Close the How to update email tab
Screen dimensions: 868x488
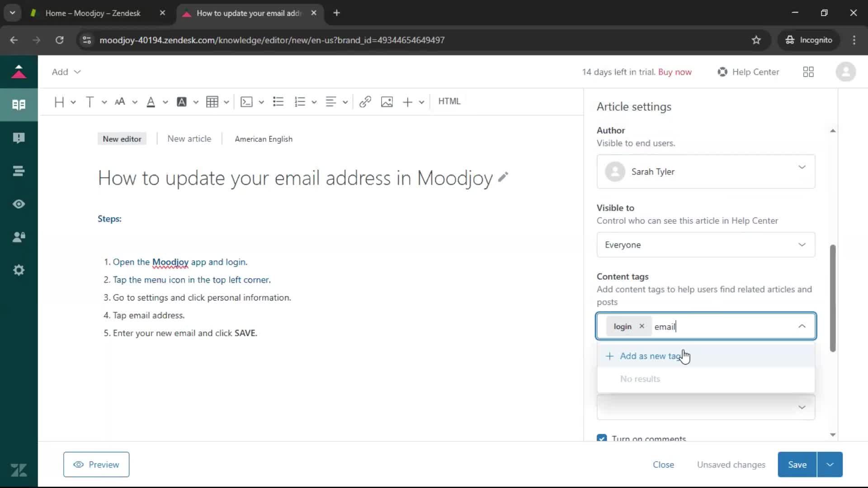(314, 13)
